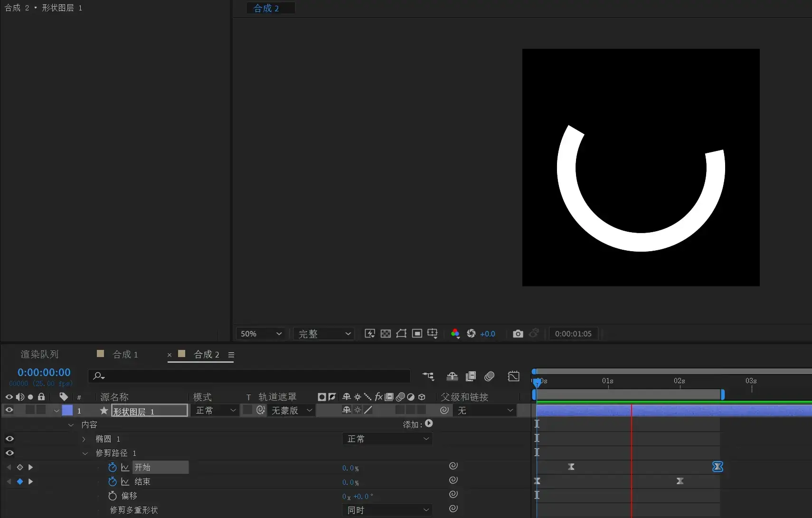Hide the 椭圆 1 shape with eye icon
812x518 pixels.
tap(9, 439)
